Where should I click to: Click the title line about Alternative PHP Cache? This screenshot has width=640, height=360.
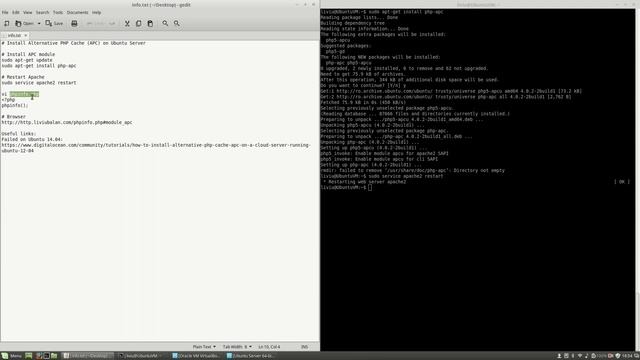click(x=73, y=43)
